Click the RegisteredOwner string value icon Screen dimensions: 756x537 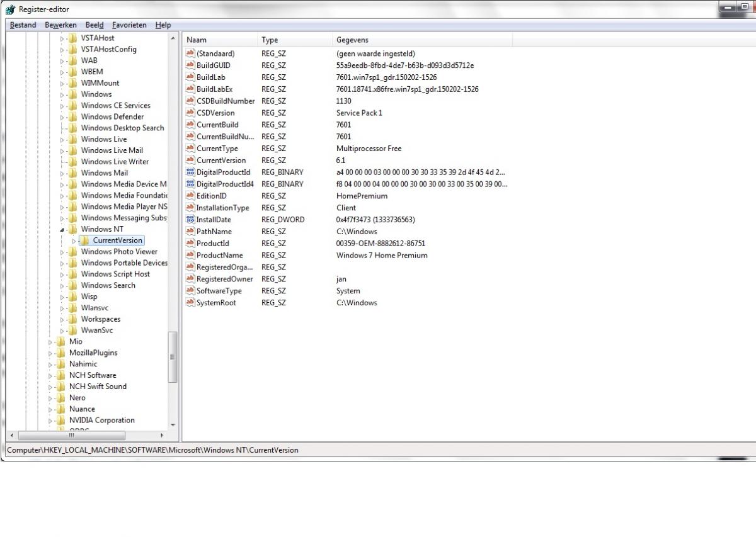tap(191, 280)
